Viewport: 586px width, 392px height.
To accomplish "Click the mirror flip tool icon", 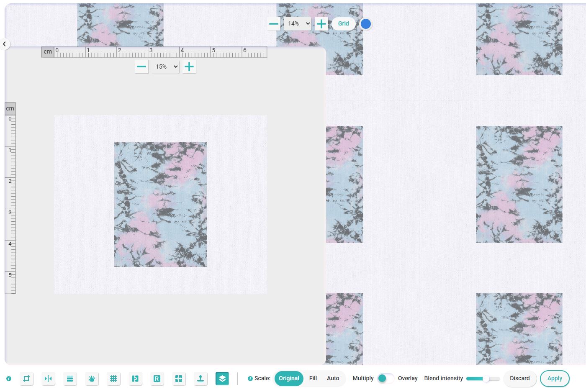I will click(48, 379).
